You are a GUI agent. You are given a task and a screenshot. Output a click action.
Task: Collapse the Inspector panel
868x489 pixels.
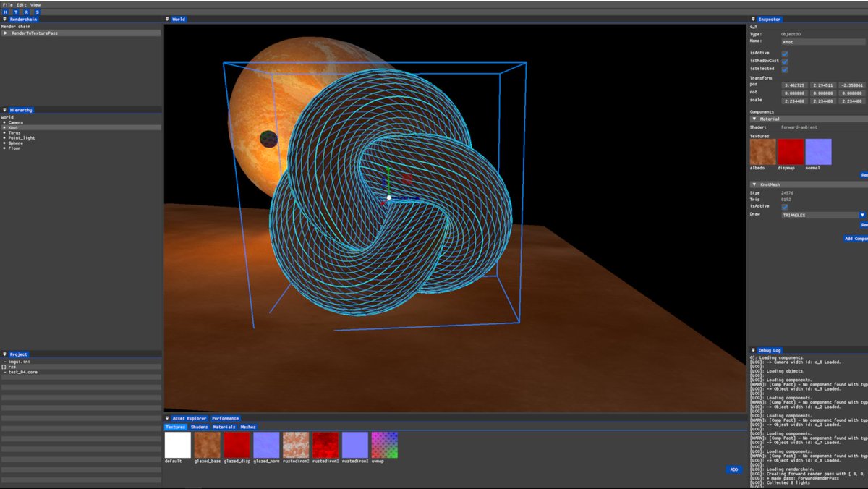click(754, 20)
